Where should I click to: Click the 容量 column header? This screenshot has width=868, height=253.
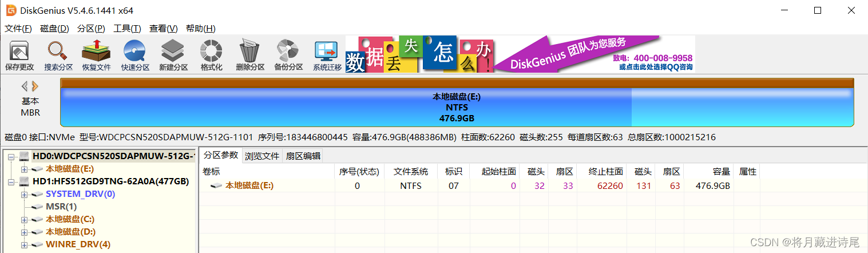click(x=708, y=172)
